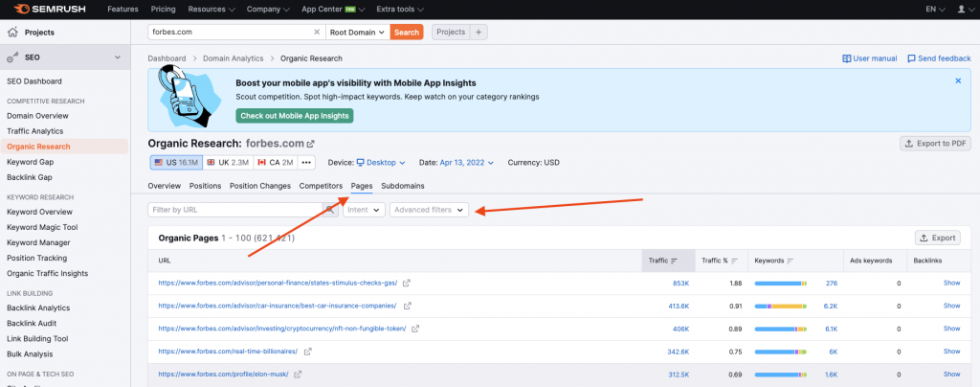Open Keyword Gap in sidebar
Image resolution: width=980 pixels, height=387 pixels.
[x=30, y=162]
